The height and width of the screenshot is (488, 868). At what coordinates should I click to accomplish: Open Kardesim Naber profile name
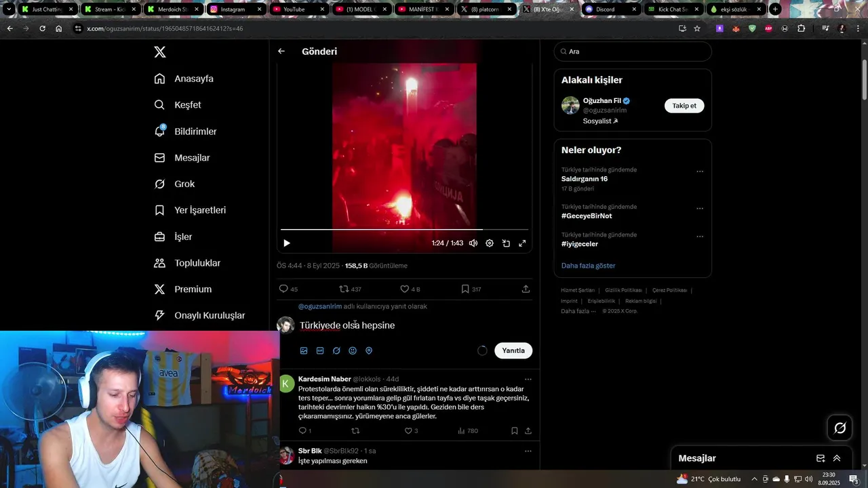[324, 379]
